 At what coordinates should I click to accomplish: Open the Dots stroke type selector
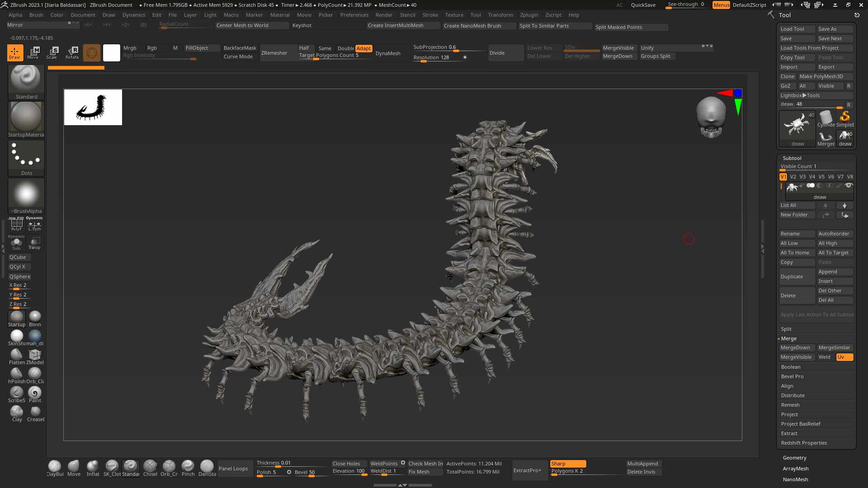(x=26, y=158)
